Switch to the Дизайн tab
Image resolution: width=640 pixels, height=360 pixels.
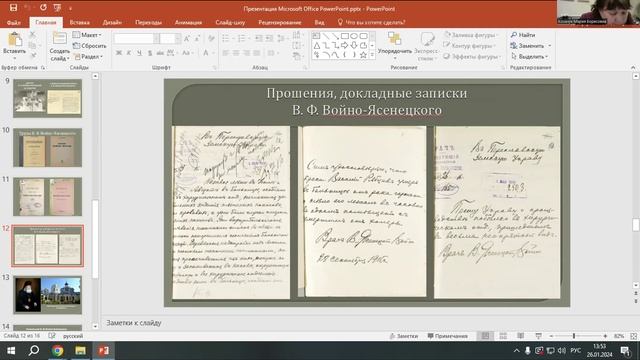click(x=112, y=22)
